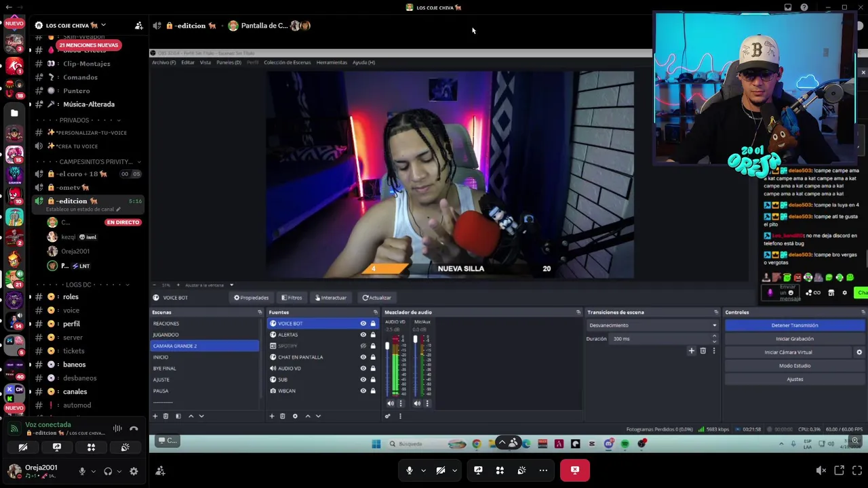The height and width of the screenshot is (488, 868).
Task: Expand LOS COJE CHIVA server dropdown
Action: tap(103, 26)
